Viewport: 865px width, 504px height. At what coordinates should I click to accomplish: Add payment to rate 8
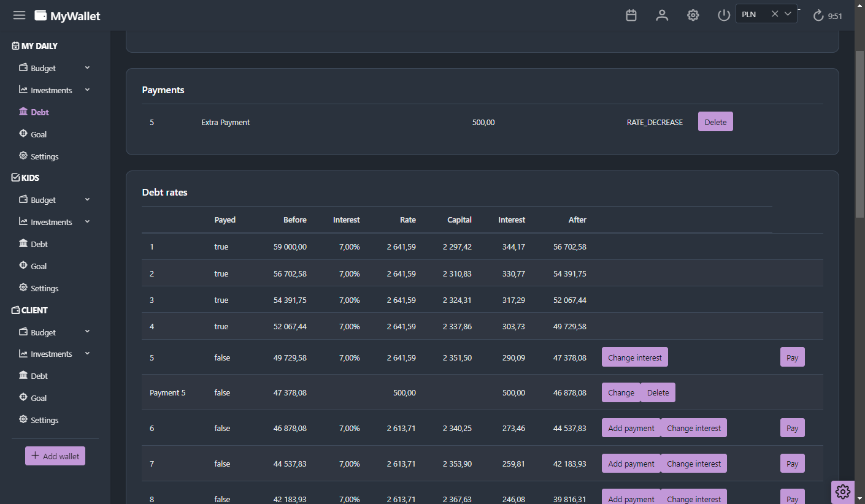[631, 497]
